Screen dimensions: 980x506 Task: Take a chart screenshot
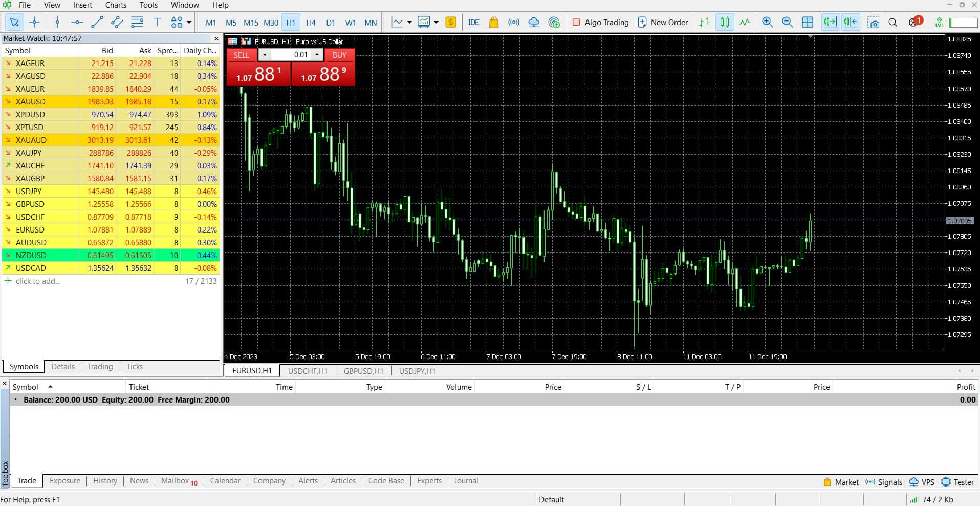(x=873, y=22)
